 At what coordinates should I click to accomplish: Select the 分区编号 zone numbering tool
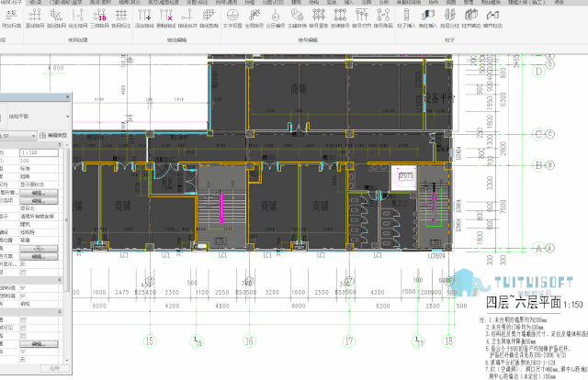(x=276, y=18)
